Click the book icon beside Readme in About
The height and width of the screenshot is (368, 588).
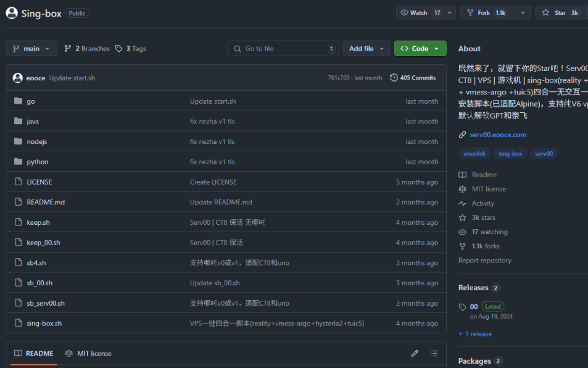pyautogui.click(x=462, y=175)
